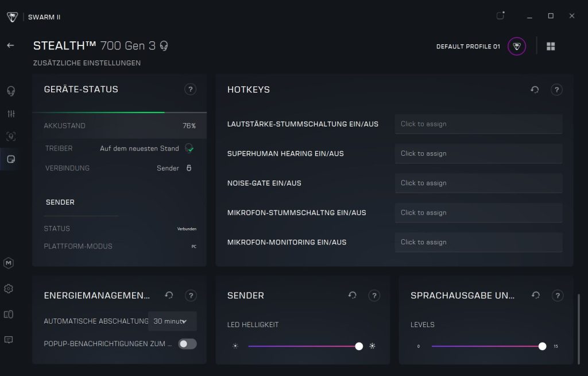The height and width of the screenshot is (376, 588).
Task: Click the grid dashboard view icon
Action: pyautogui.click(x=551, y=47)
